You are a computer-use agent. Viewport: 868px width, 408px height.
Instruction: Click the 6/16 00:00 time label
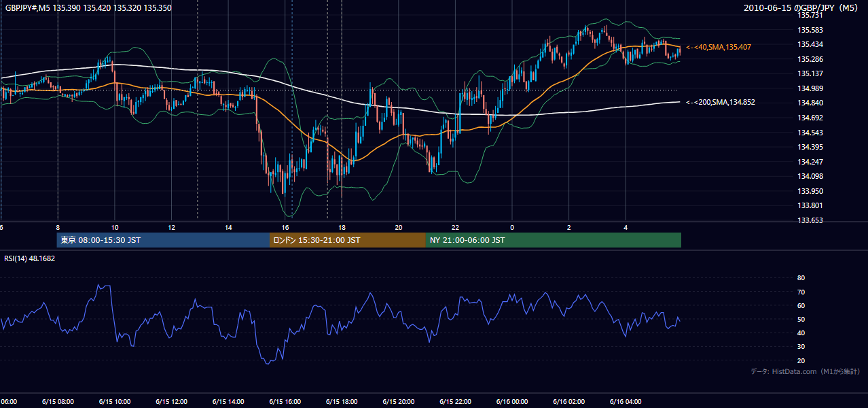512,402
